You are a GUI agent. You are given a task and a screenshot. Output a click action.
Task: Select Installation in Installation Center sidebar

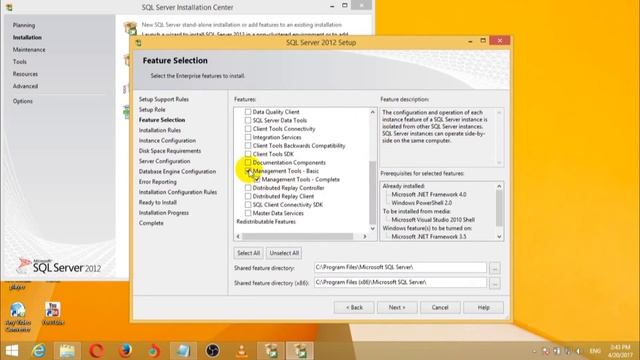pos(27,38)
